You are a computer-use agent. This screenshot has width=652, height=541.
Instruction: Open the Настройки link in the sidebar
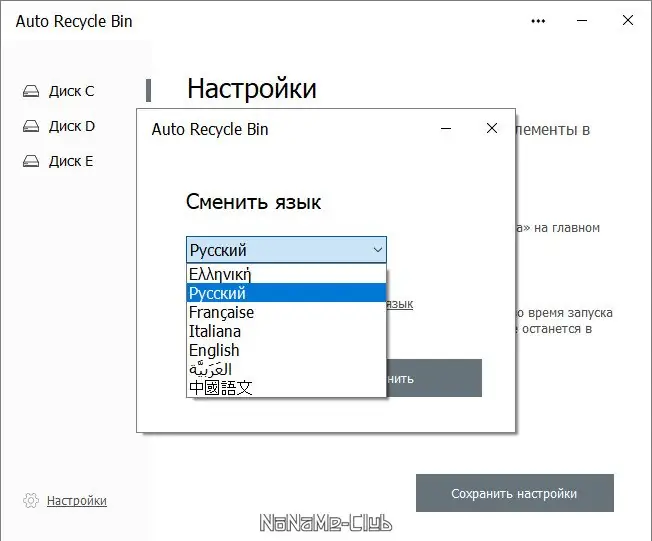click(x=77, y=500)
